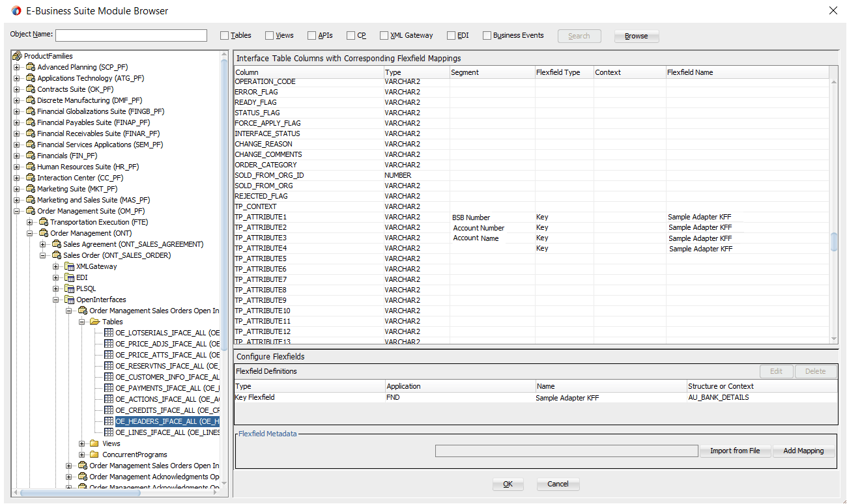Click the Flexfield Metadata file path field

(567, 451)
